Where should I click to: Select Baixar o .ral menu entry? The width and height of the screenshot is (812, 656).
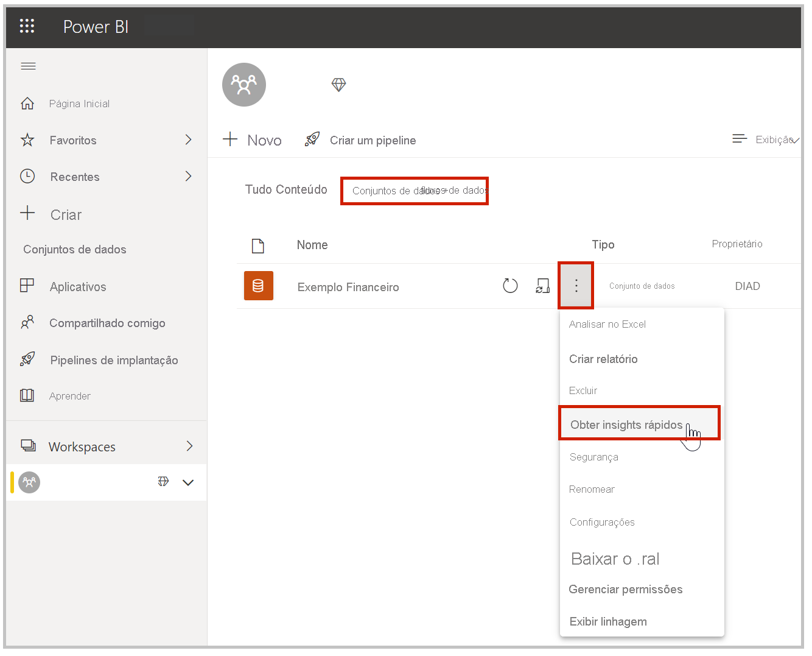point(615,559)
